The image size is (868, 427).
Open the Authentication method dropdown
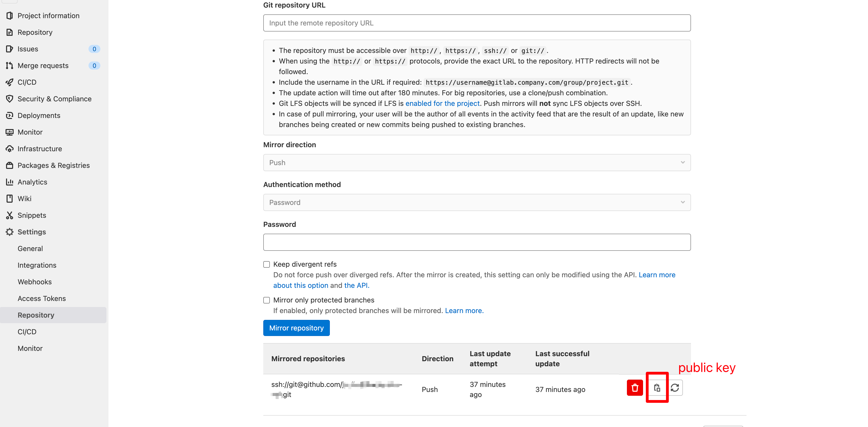476,202
